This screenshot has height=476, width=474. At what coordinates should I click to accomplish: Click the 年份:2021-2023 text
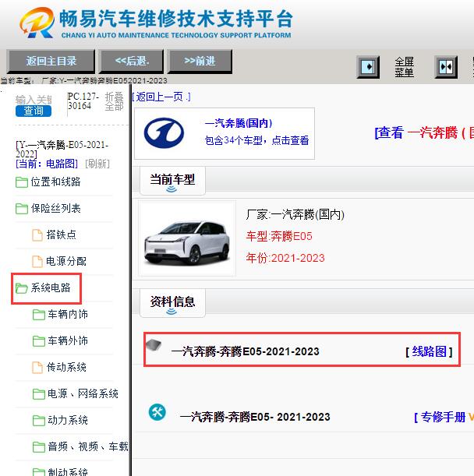[x=285, y=258]
